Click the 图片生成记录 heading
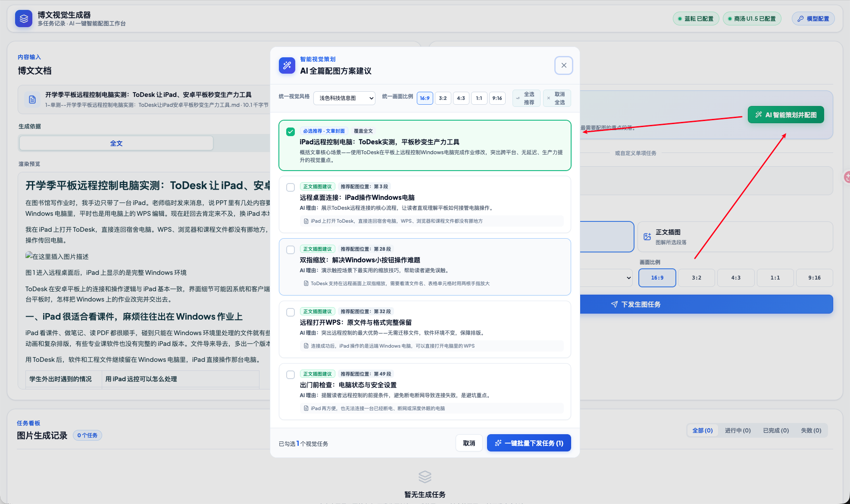The image size is (850, 504). (x=42, y=436)
